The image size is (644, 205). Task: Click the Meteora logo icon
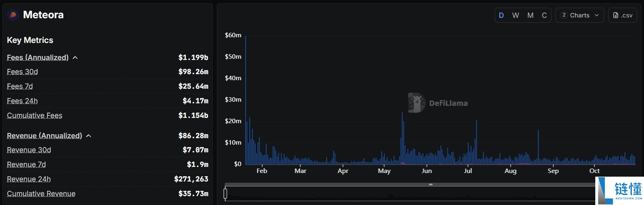pos(13,15)
